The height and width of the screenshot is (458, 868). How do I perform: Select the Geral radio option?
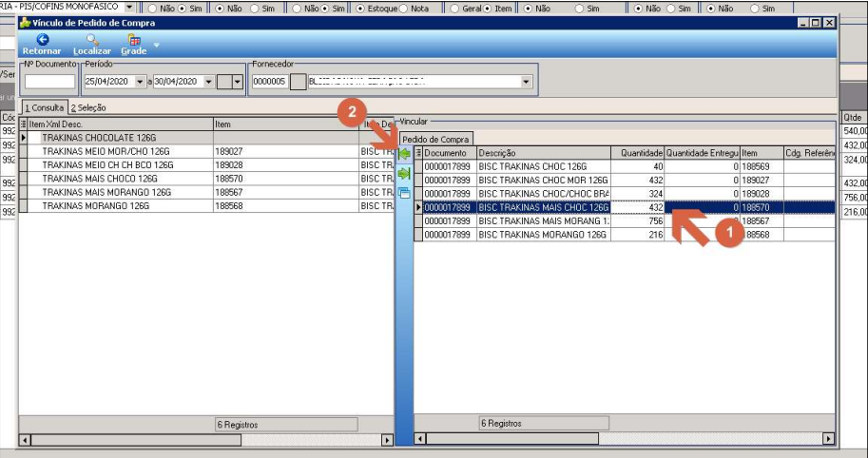pyautogui.click(x=454, y=9)
